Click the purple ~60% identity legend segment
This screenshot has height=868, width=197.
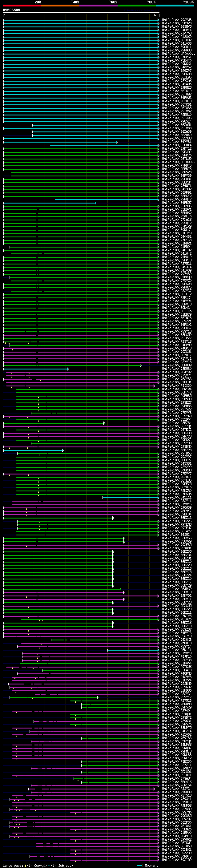click(x=98, y=6)
